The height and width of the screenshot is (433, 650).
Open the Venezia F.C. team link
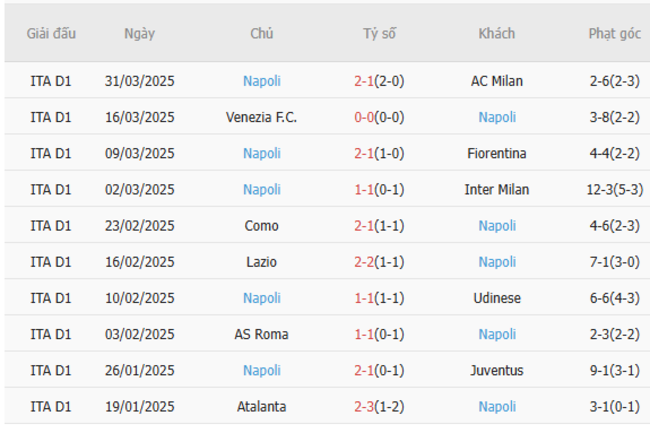click(x=262, y=117)
